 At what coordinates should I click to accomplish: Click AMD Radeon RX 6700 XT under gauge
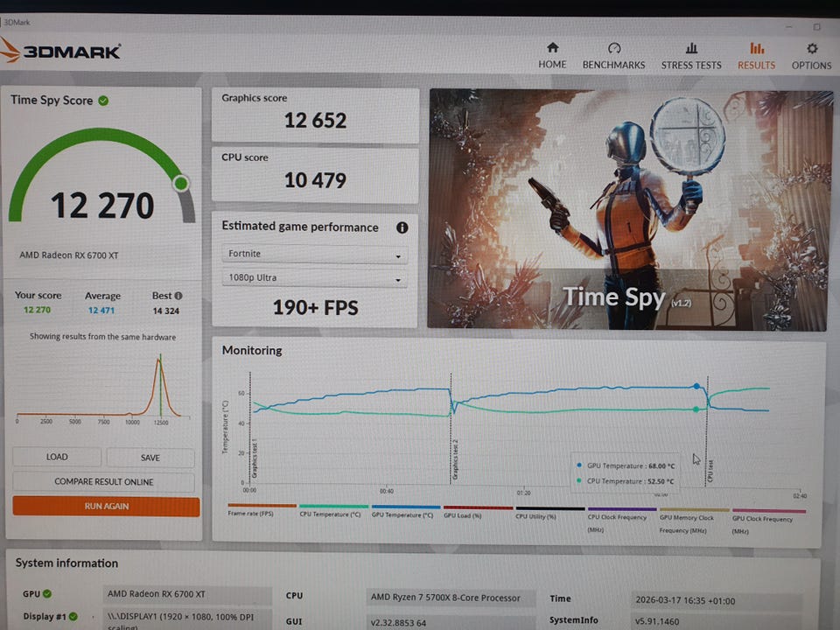69,255
